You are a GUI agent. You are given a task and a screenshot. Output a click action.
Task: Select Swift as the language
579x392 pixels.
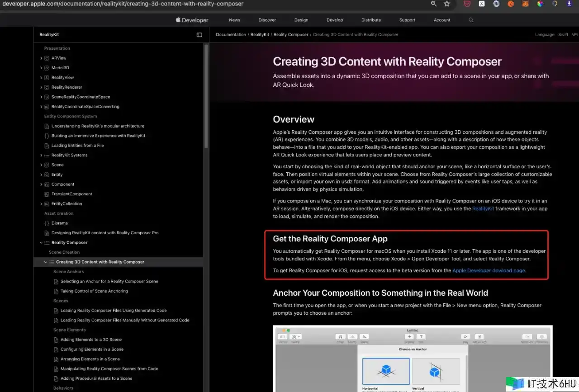(563, 35)
